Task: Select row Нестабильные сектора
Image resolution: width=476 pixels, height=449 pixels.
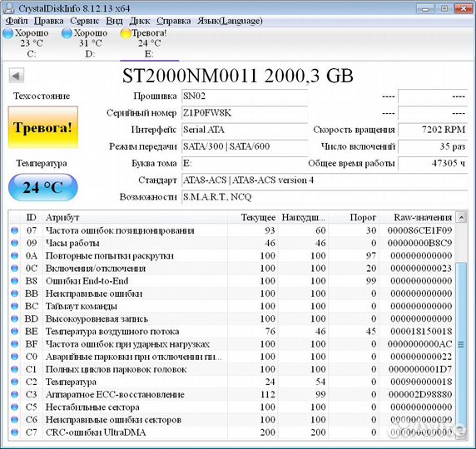Action: [x=232, y=407]
